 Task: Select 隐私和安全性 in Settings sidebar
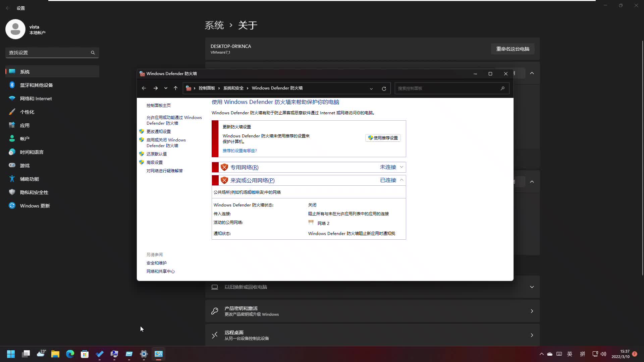pyautogui.click(x=52, y=192)
